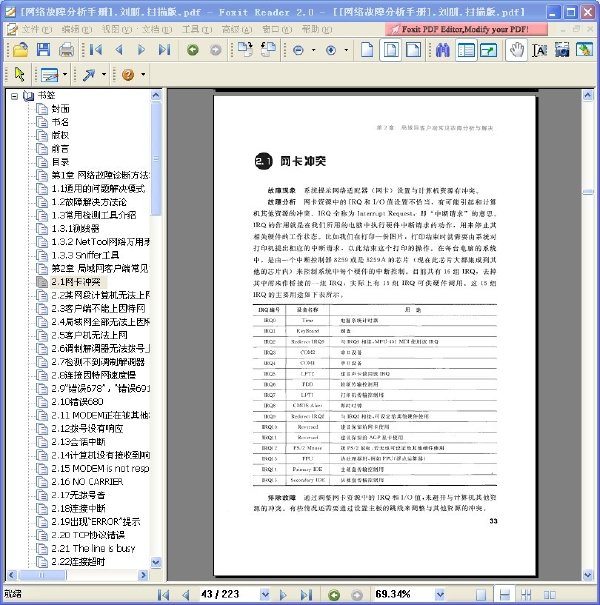Viewport: 600px width, 605px height.
Task: Open bookmark 2.21 The line is busy
Action: pyautogui.click(x=93, y=549)
